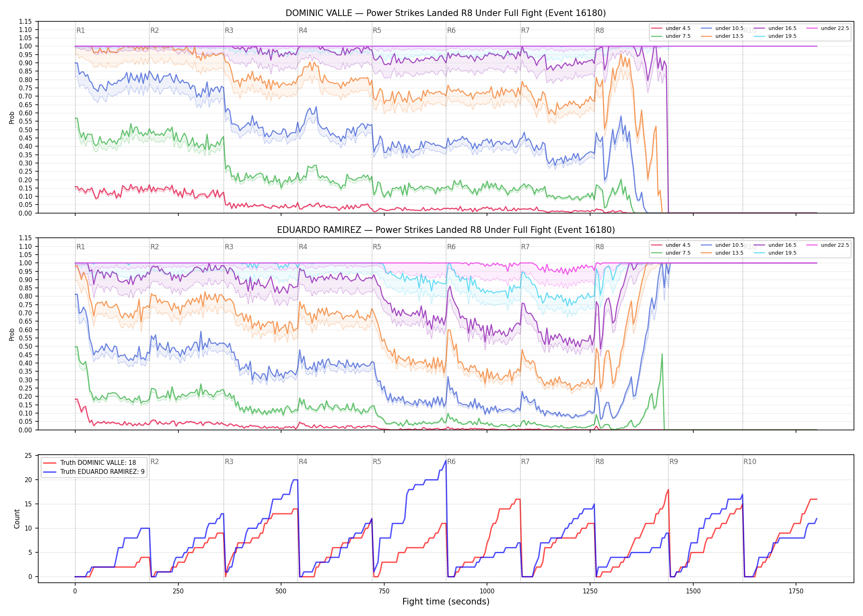
Task: Click R5 round marker in the Count chart
Action: (x=377, y=462)
